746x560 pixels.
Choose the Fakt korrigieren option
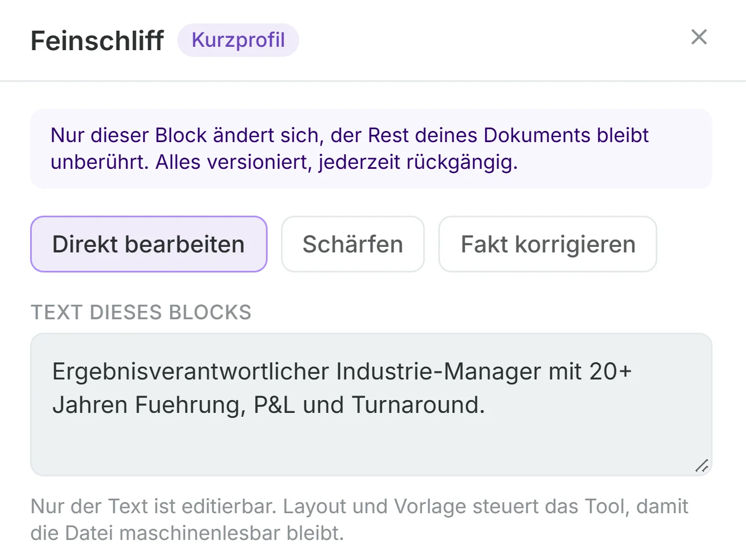coord(548,244)
